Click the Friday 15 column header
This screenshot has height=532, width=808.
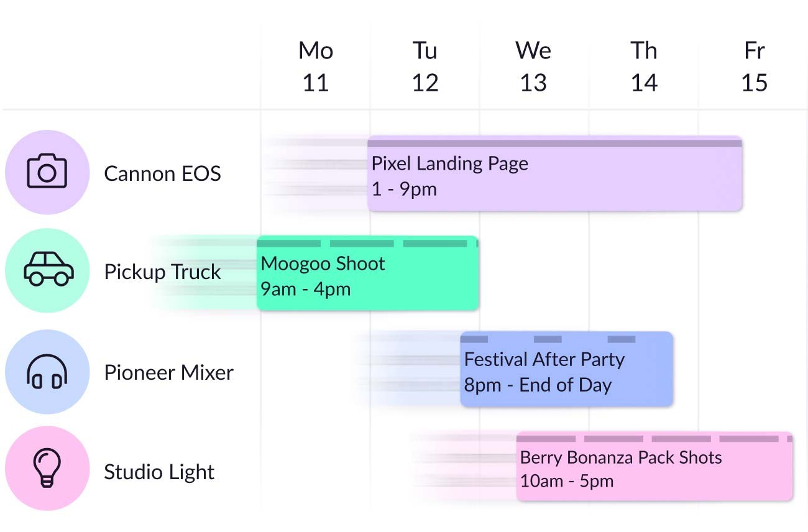pyautogui.click(x=754, y=65)
